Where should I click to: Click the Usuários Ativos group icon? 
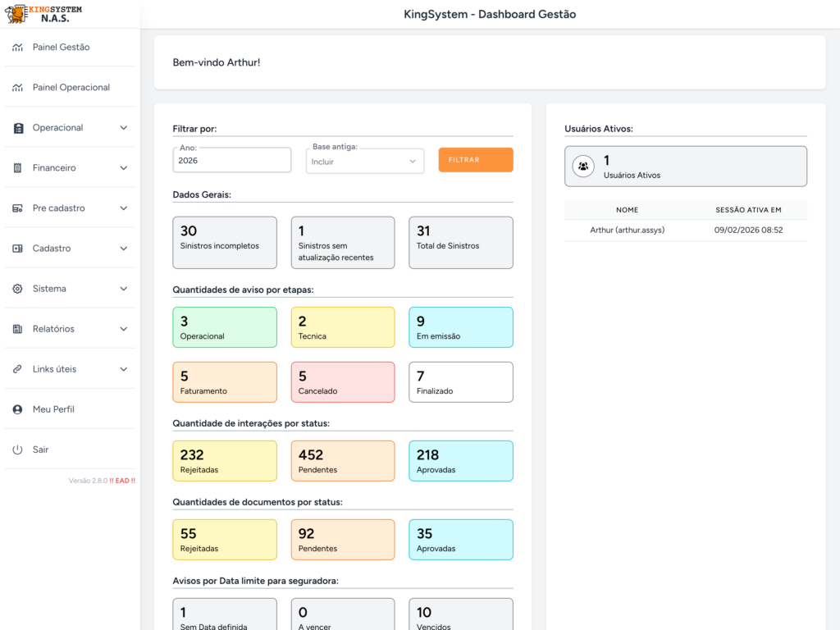pyautogui.click(x=582, y=167)
